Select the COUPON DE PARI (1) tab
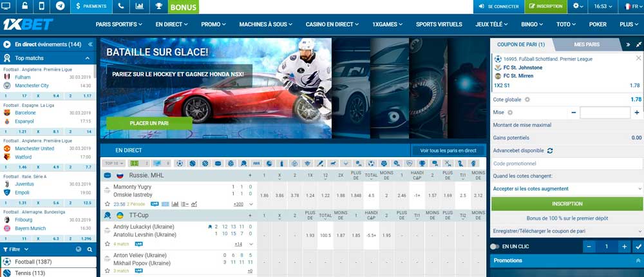The width and height of the screenshot is (644, 277). [521, 44]
